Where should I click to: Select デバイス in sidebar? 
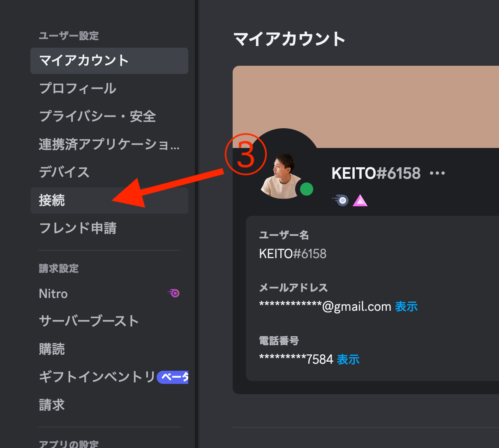(x=109, y=172)
